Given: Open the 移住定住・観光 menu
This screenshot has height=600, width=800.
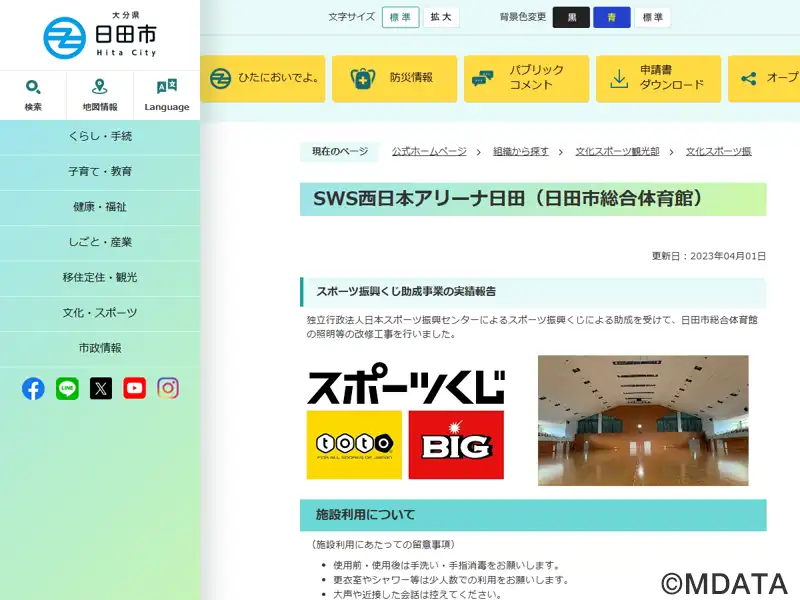Looking at the screenshot, I should [x=100, y=278].
